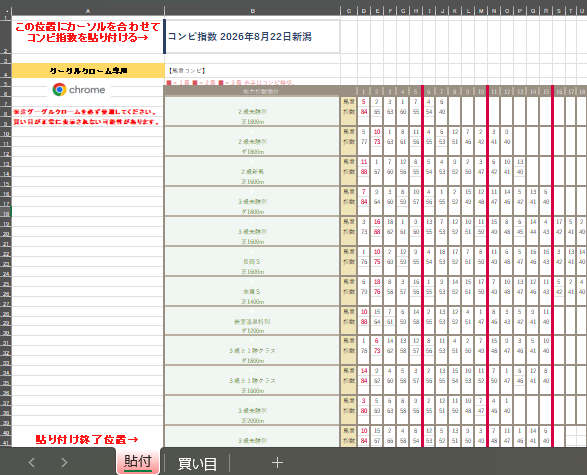
Task: Go to previous sheet with left arrow
Action: (x=32, y=463)
